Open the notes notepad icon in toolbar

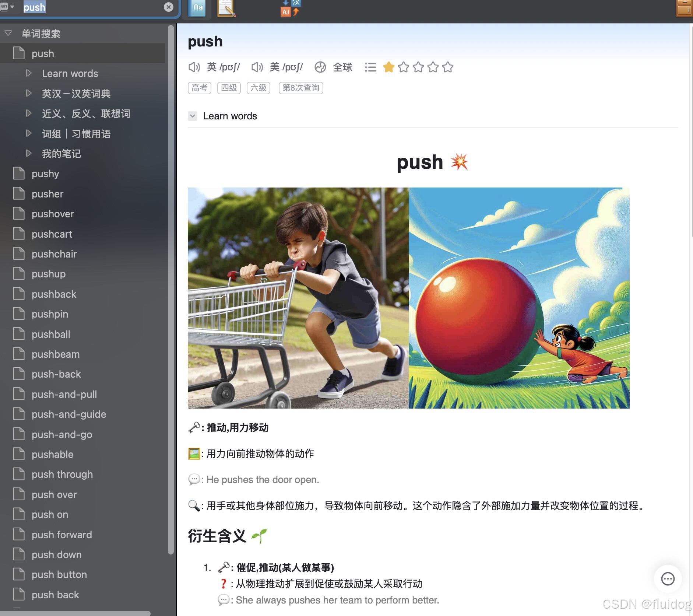coord(226,8)
